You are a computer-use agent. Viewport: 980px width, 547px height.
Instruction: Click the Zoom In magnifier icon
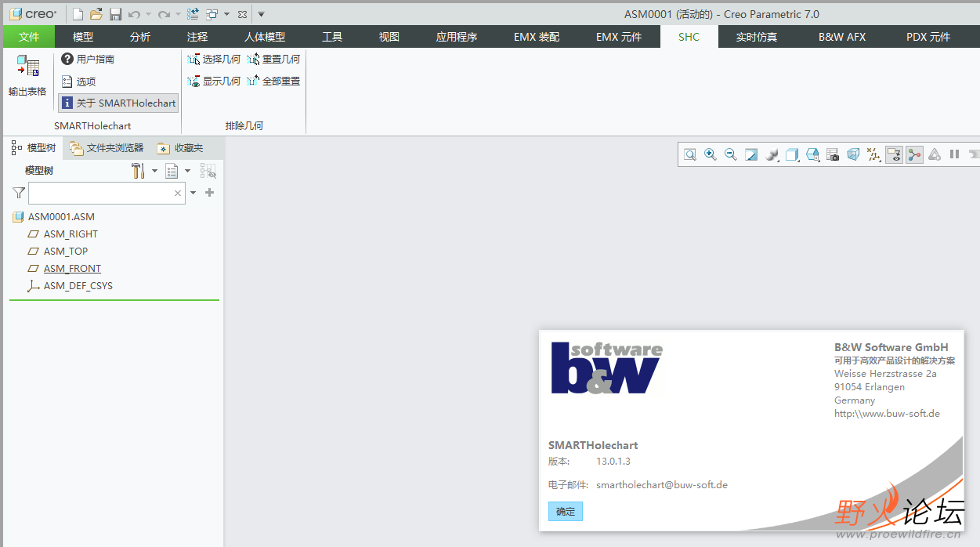pos(711,154)
